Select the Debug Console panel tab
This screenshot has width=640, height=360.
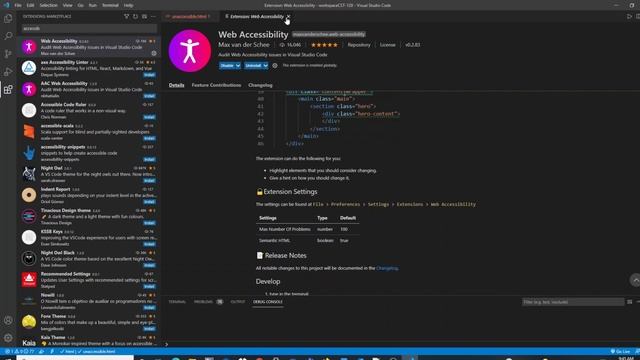268,302
